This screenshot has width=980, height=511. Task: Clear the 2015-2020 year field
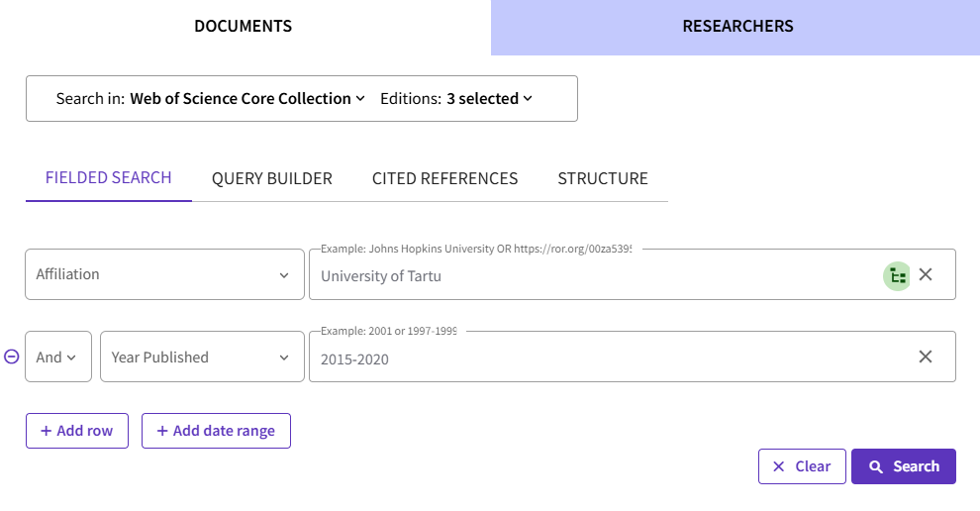[926, 357]
